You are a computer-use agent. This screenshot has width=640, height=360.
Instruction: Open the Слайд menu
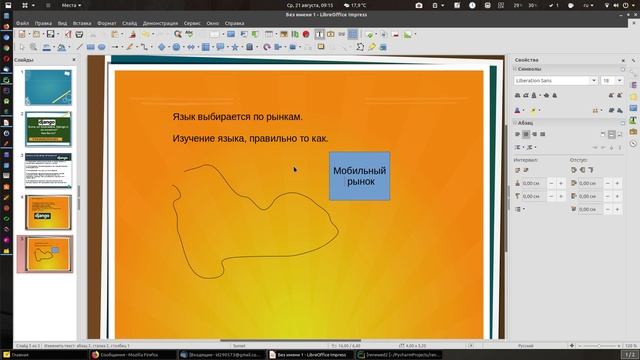129,23
